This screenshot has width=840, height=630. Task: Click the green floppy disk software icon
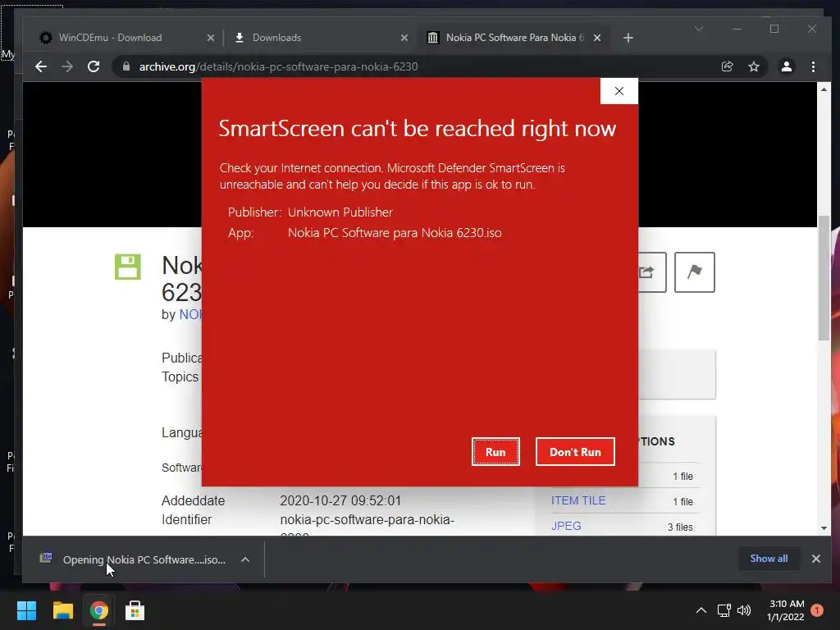(x=127, y=267)
